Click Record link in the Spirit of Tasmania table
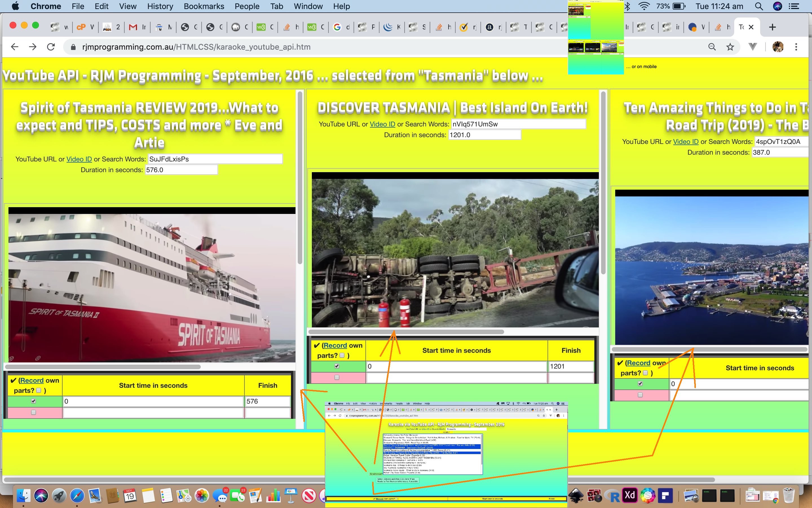The image size is (812, 508). [x=32, y=380]
